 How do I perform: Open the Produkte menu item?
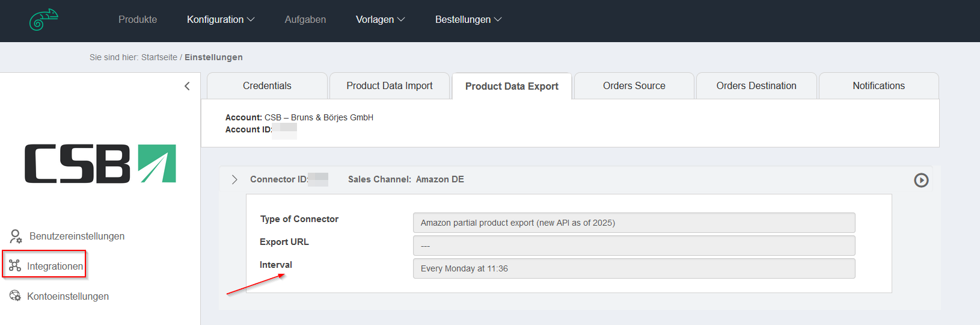tap(138, 19)
